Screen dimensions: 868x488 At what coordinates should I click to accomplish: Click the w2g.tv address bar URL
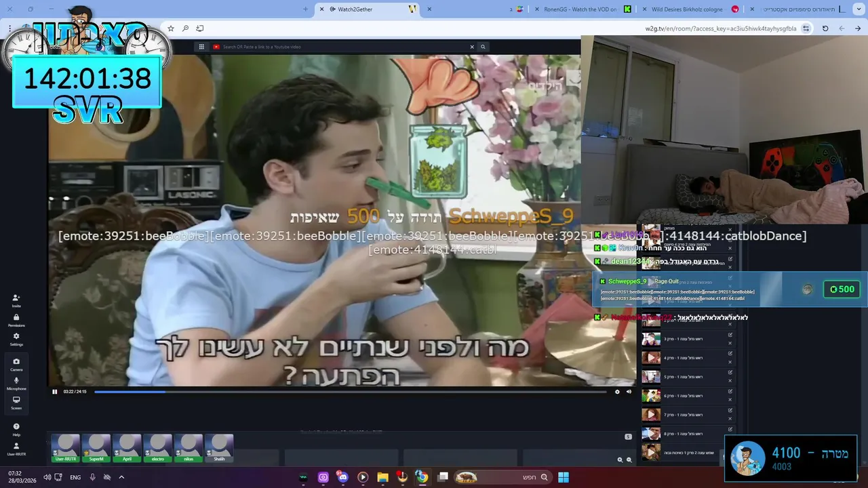721,28
